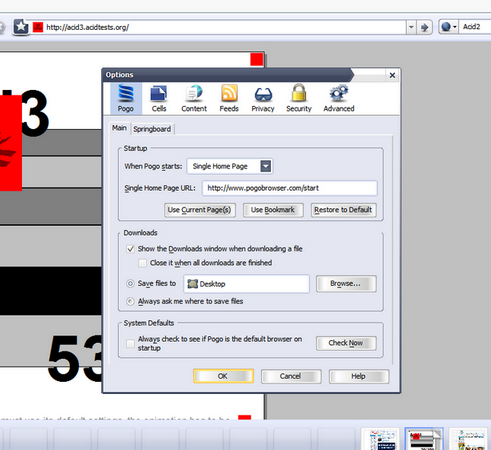The image size is (491, 450).
Task: Click the Cancel button
Action: point(291,376)
